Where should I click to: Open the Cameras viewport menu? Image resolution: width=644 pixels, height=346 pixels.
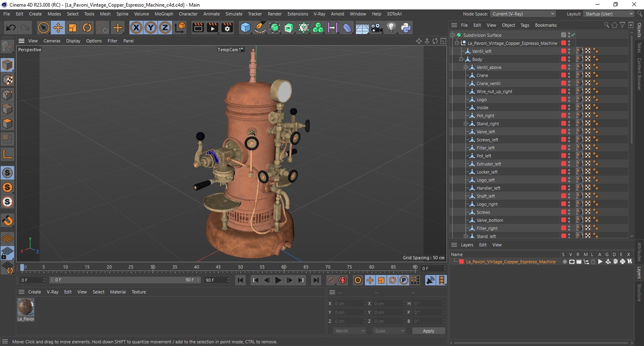click(52, 41)
